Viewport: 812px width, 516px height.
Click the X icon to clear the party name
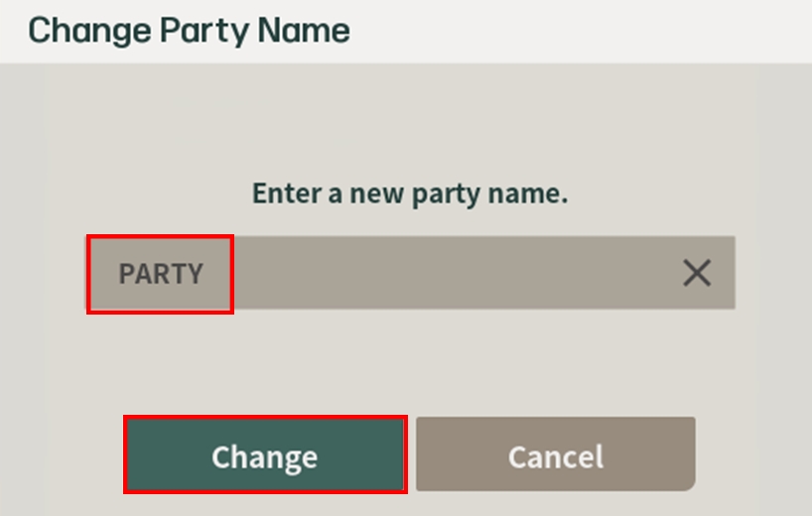pyautogui.click(x=697, y=273)
